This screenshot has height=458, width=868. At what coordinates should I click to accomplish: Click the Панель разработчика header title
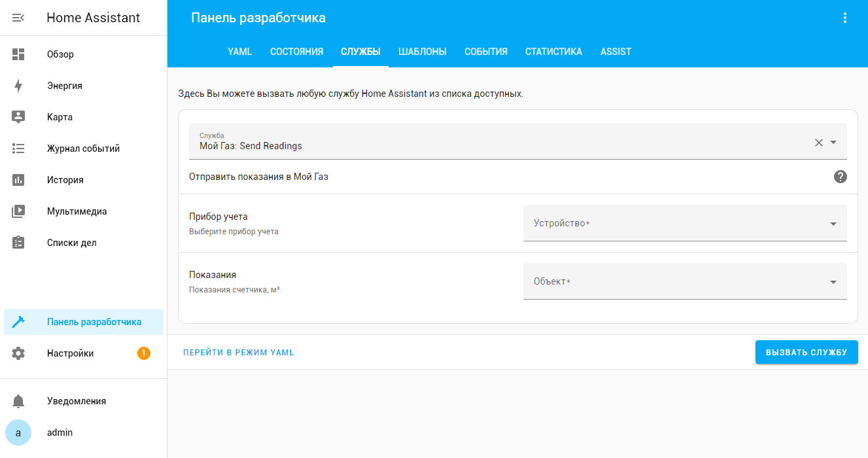(258, 18)
